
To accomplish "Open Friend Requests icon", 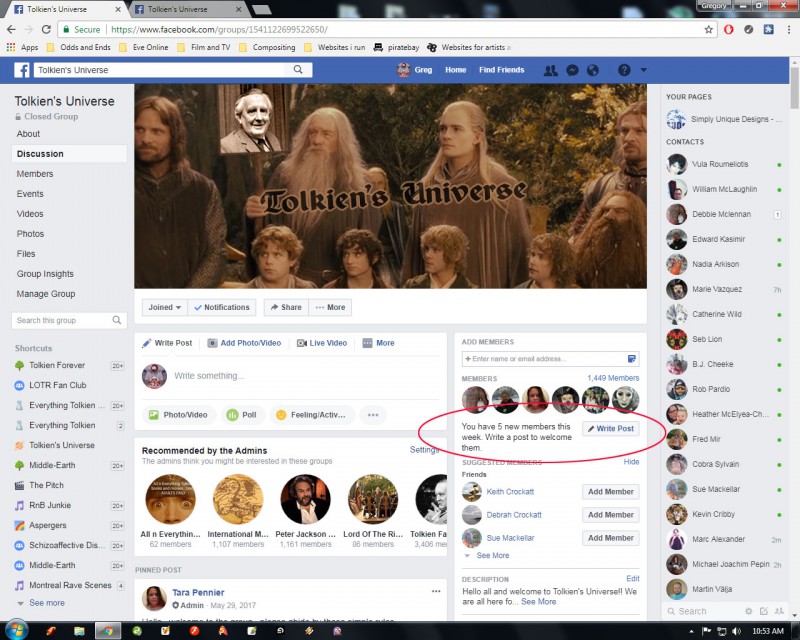I will point(551,70).
